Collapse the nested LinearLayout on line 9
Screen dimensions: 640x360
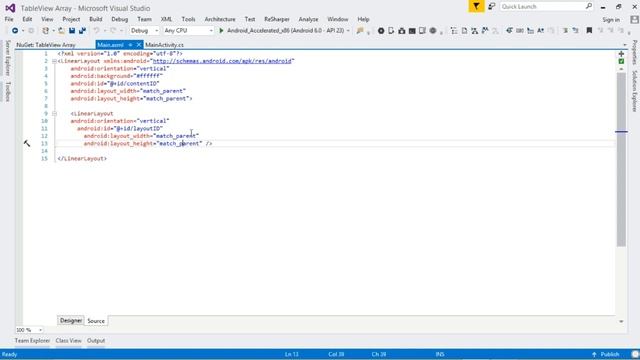click(x=54, y=113)
